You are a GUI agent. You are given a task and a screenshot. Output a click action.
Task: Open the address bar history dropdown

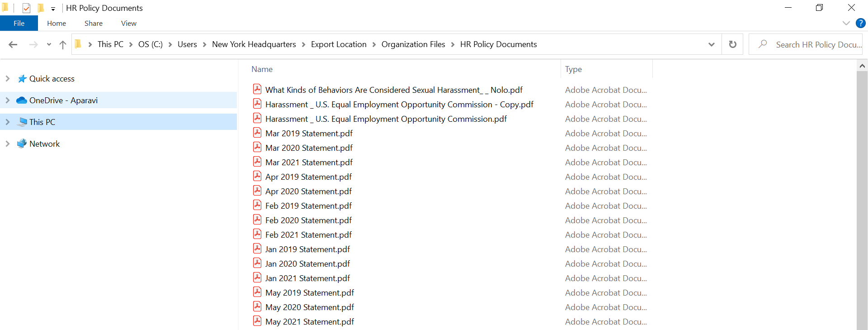(711, 44)
